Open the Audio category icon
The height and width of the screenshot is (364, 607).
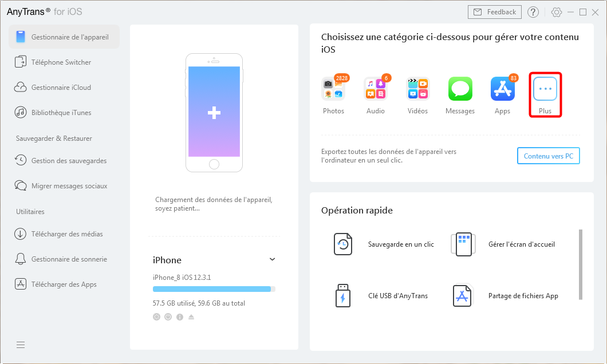click(375, 89)
